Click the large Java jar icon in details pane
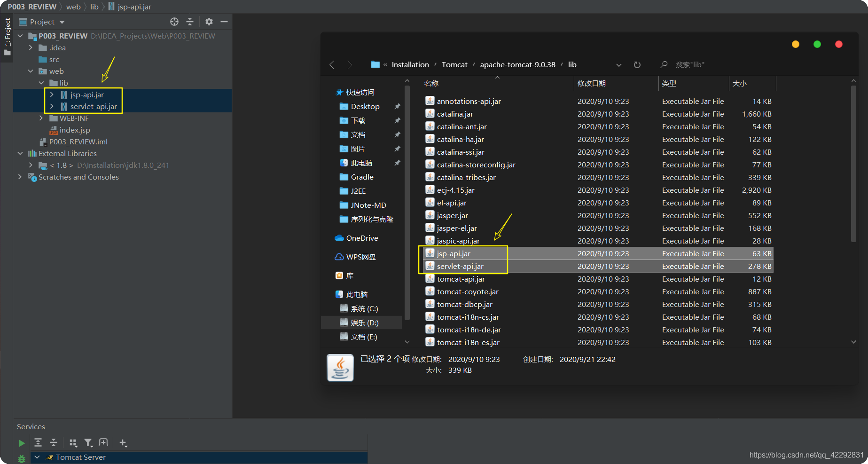 pyautogui.click(x=340, y=368)
